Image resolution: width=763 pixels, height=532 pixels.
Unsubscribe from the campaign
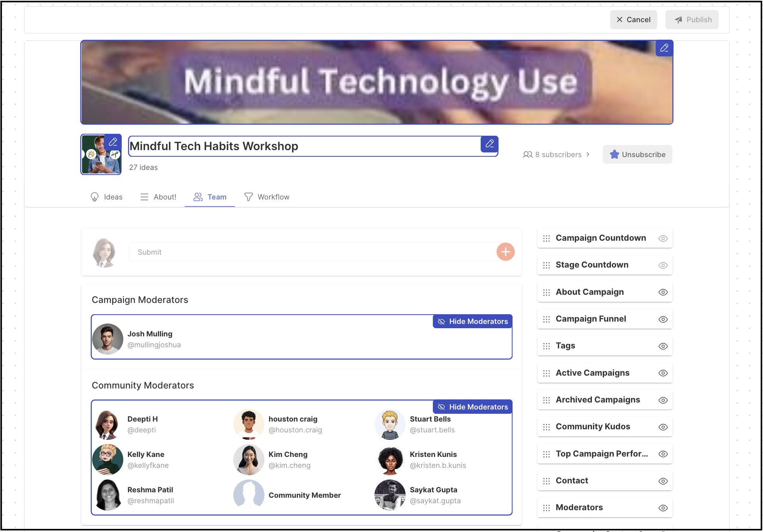tap(637, 155)
